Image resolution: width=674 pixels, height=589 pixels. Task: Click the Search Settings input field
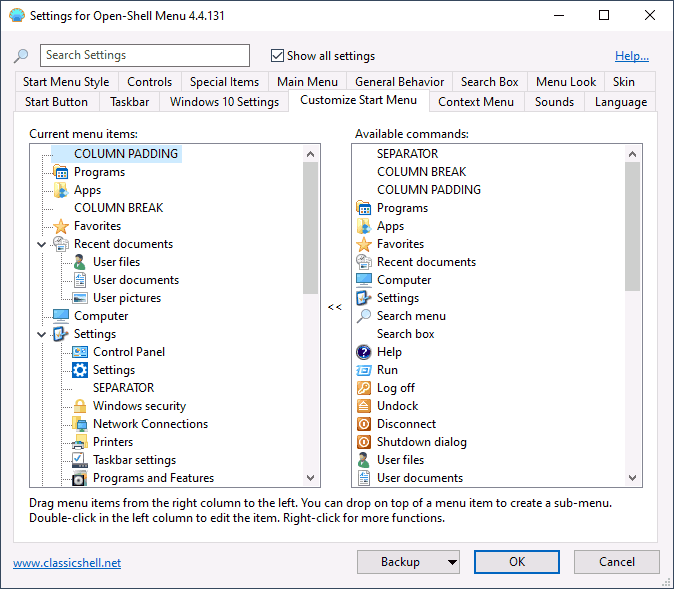[145, 56]
